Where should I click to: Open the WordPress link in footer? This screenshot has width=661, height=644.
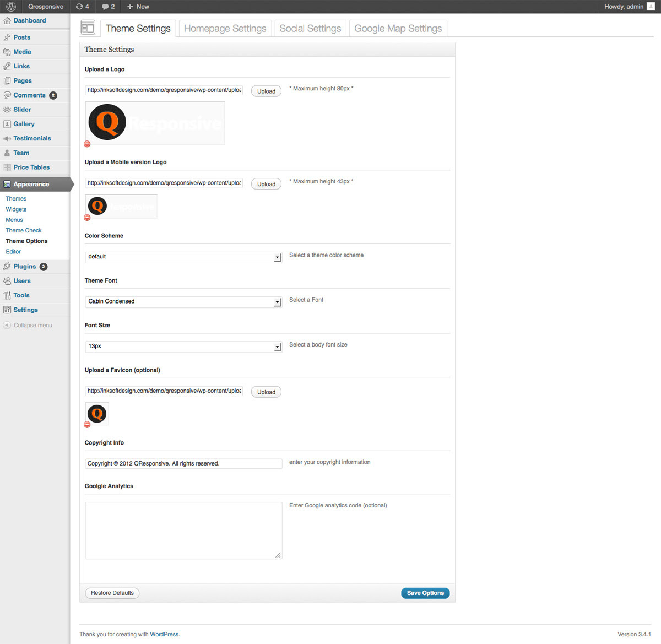pyautogui.click(x=164, y=634)
